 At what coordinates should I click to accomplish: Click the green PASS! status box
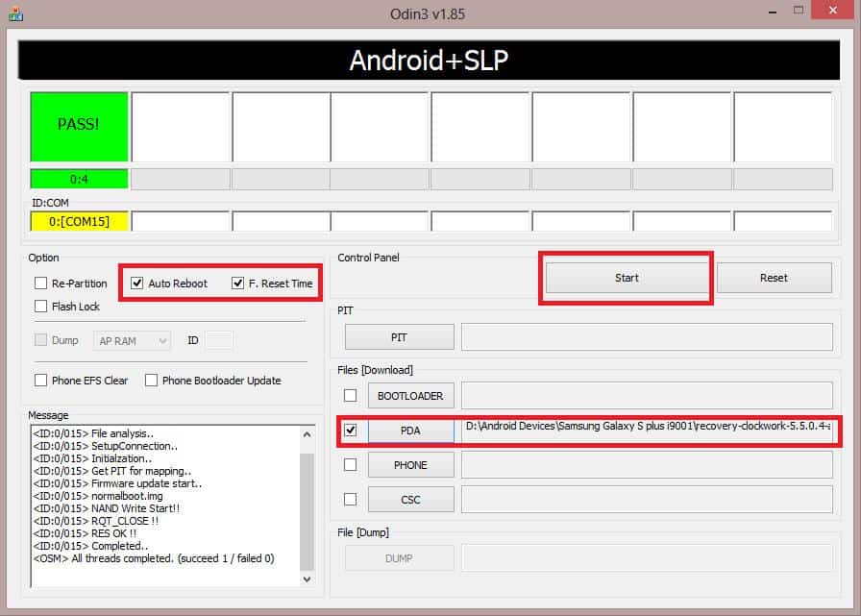tap(79, 127)
